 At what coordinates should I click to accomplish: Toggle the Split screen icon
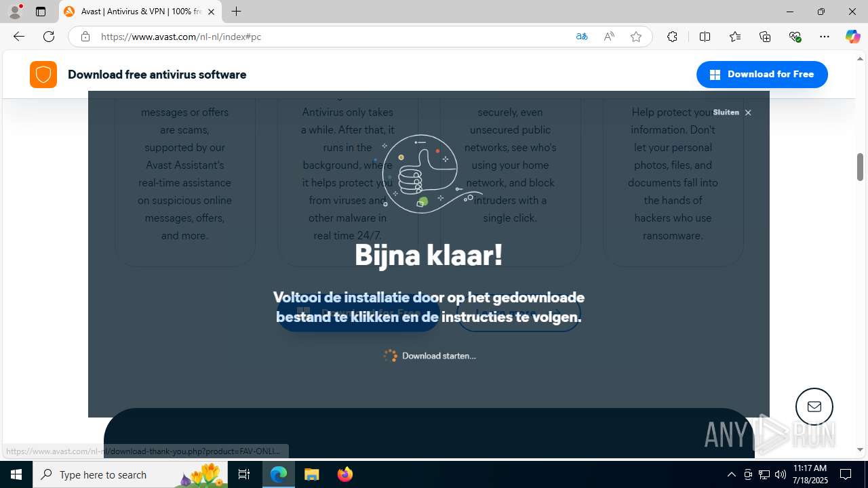click(705, 37)
